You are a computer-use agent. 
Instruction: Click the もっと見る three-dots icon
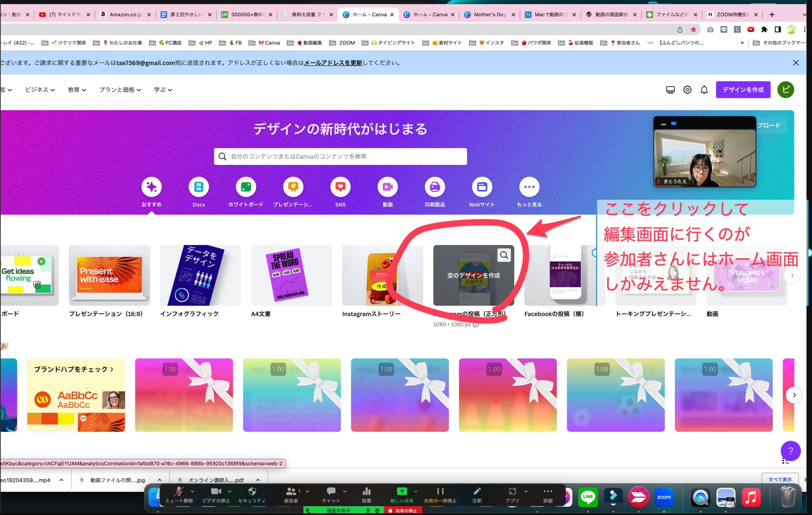(529, 187)
